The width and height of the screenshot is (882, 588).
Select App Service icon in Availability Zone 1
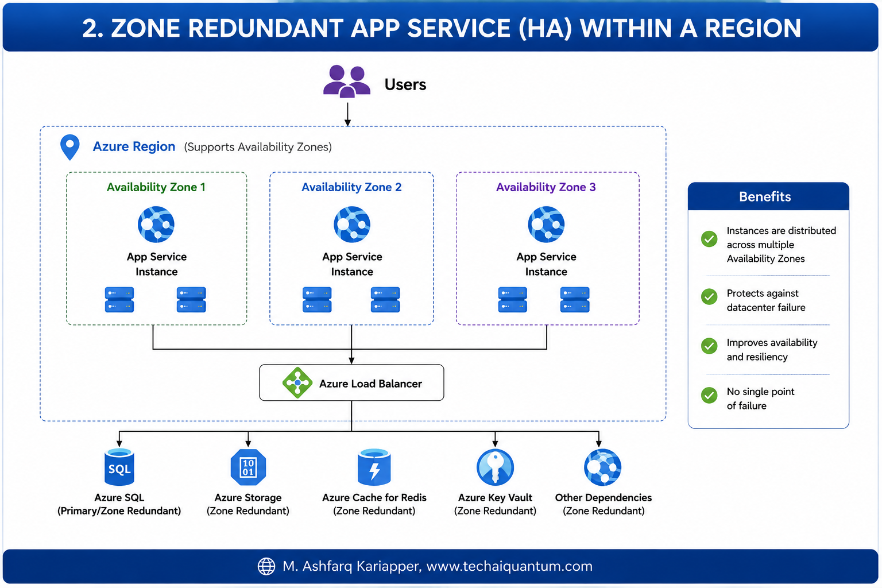(156, 225)
